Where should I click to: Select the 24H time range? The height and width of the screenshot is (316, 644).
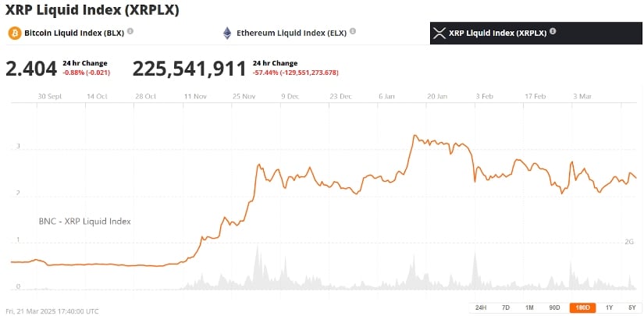(481, 307)
